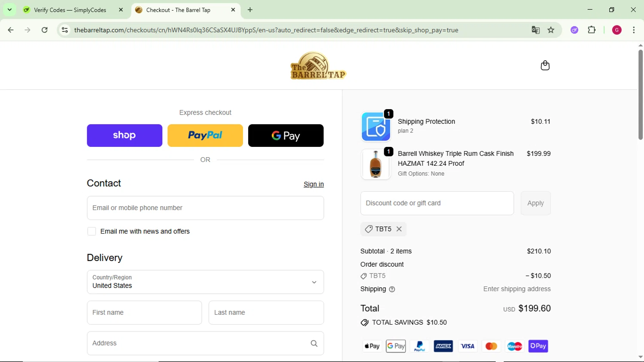Click the scrollbar down arrow
644x362 pixels.
pos(640,357)
